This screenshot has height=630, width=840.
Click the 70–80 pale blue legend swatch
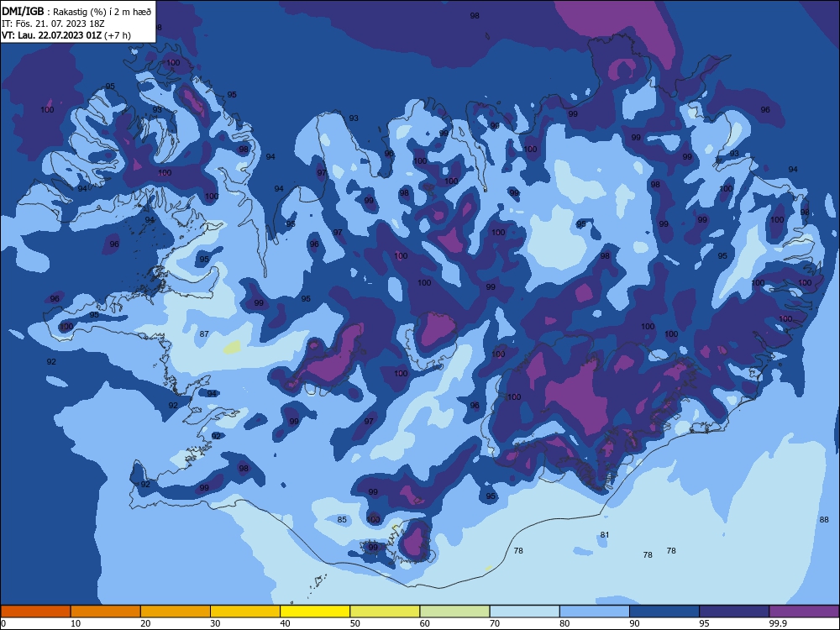pyautogui.click(x=525, y=612)
